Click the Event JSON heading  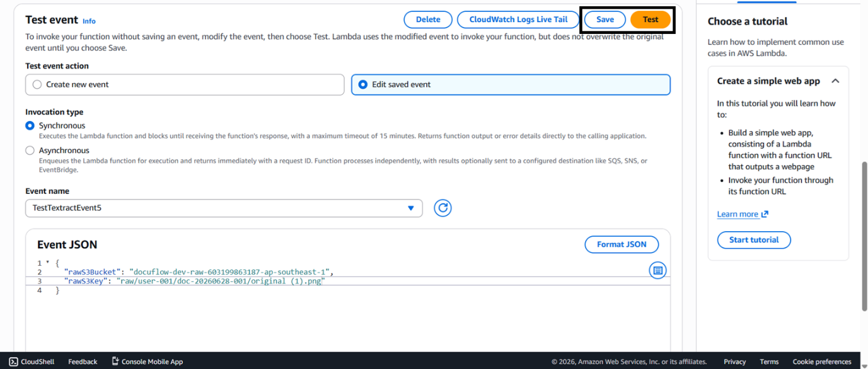[67, 245]
